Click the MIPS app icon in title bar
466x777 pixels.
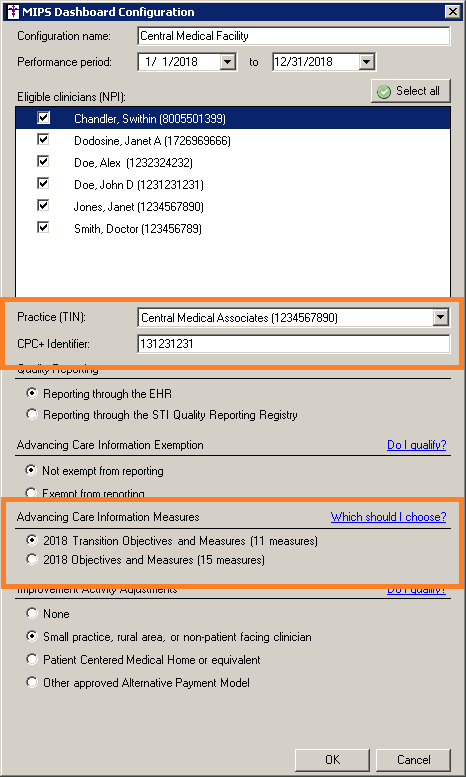14,12
